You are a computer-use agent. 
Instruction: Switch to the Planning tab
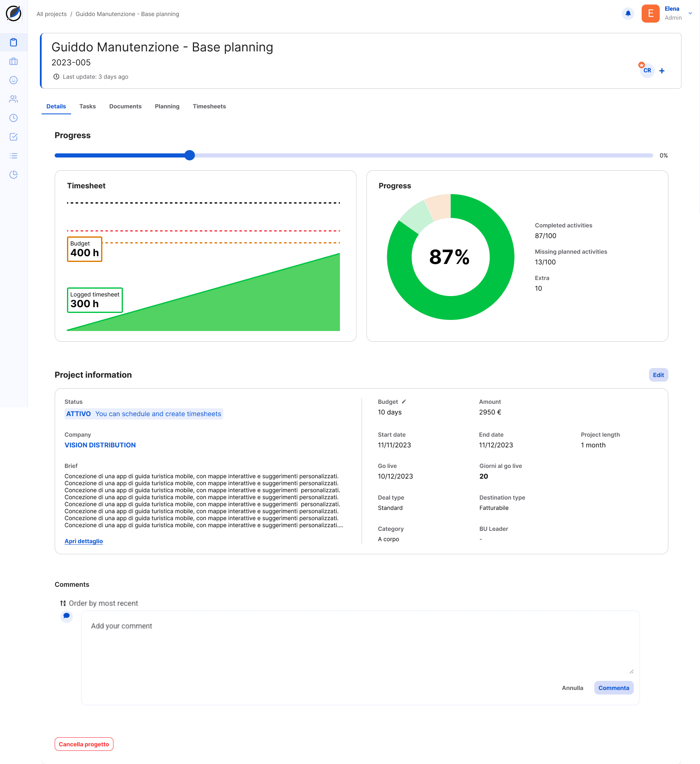pos(167,106)
